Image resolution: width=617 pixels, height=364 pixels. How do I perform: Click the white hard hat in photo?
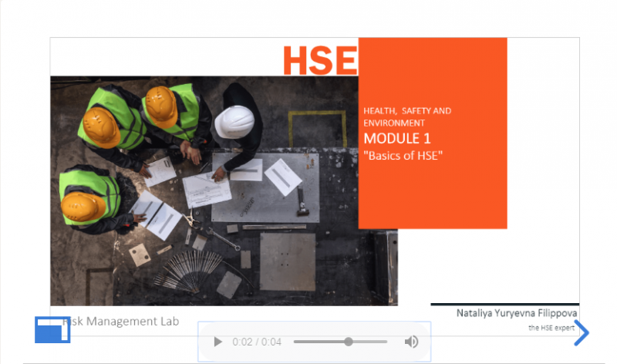coord(234,121)
